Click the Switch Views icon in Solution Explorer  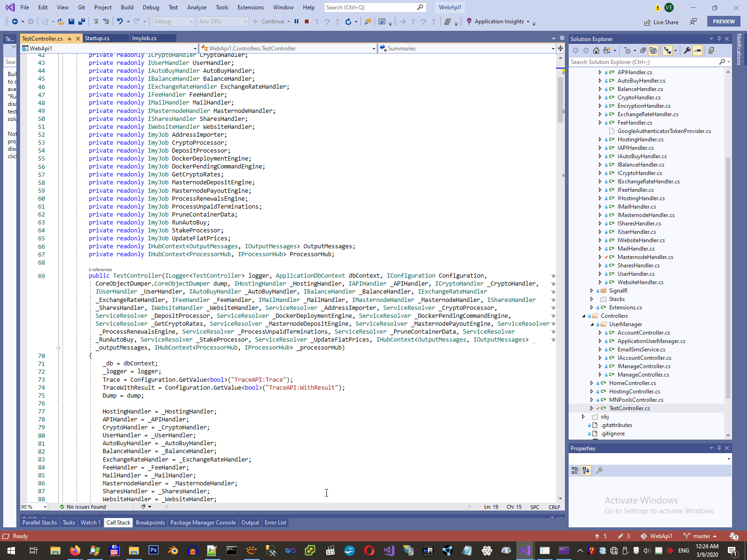[711, 50]
